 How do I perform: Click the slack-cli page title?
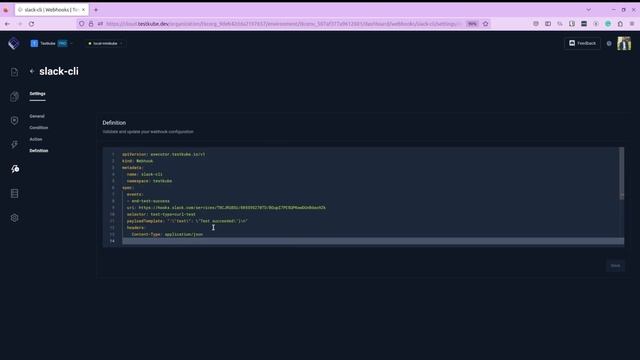(x=59, y=71)
